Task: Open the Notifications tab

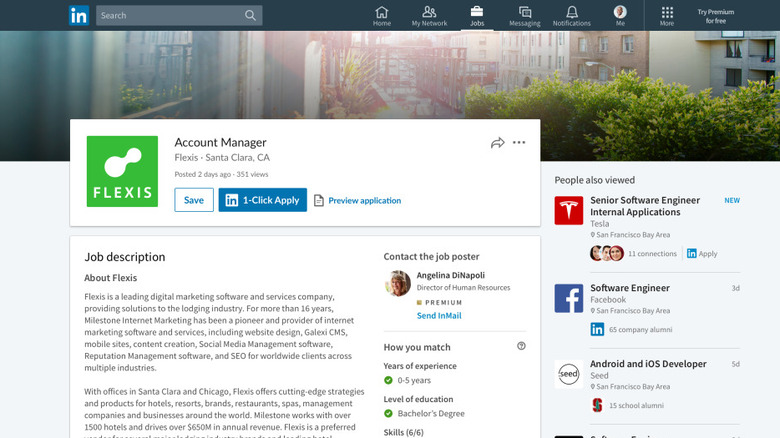Action: (x=572, y=16)
